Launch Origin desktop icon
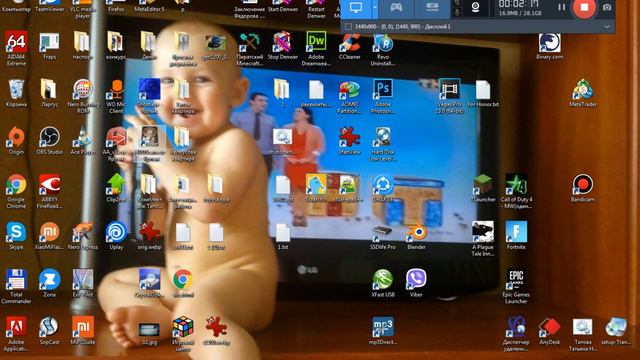The width and height of the screenshot is (640, 360). [16, 141]
